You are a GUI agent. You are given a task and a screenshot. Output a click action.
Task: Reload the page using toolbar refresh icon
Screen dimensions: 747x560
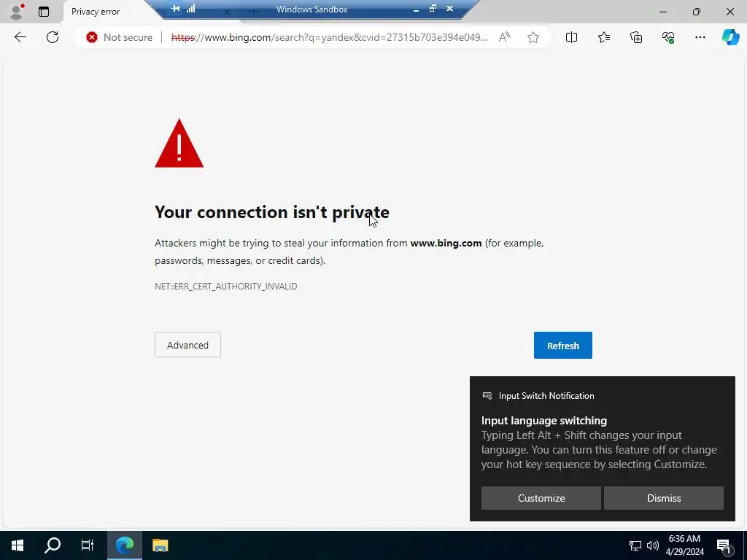(x=53, y=37)
